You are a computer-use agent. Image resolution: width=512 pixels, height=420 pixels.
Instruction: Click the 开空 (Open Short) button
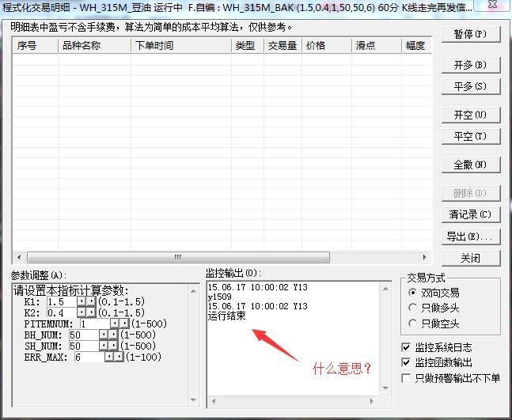[x=470, y=115]
